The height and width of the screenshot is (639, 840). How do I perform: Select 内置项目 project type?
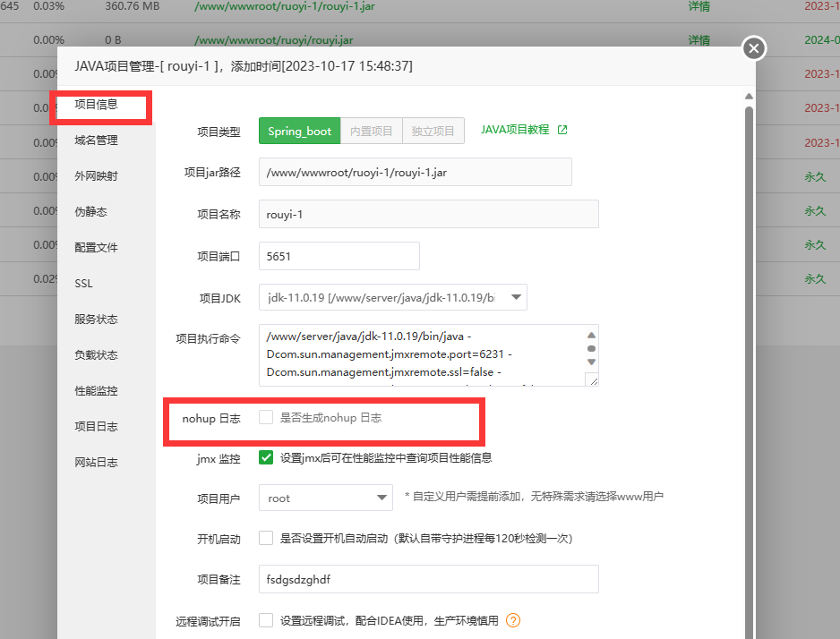point(372,132)
